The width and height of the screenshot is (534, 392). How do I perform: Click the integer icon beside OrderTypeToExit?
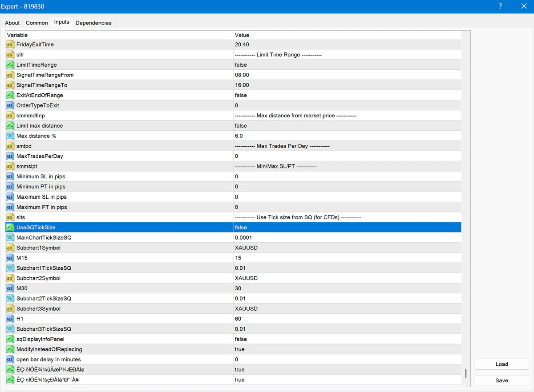coord(10,105)
